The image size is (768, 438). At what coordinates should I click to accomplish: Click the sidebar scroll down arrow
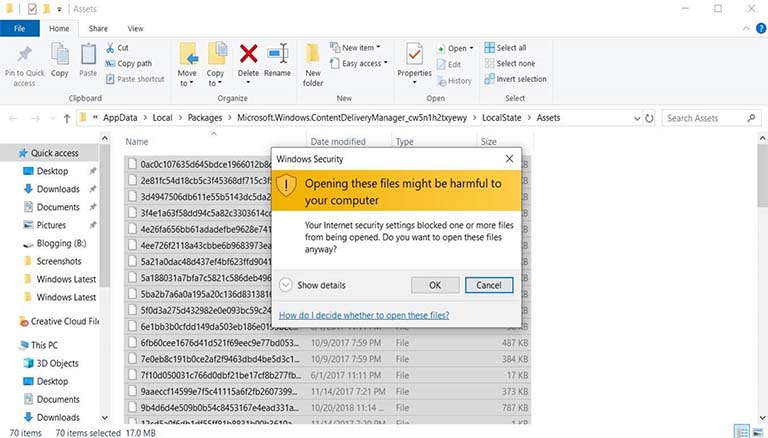pos(105,418)
